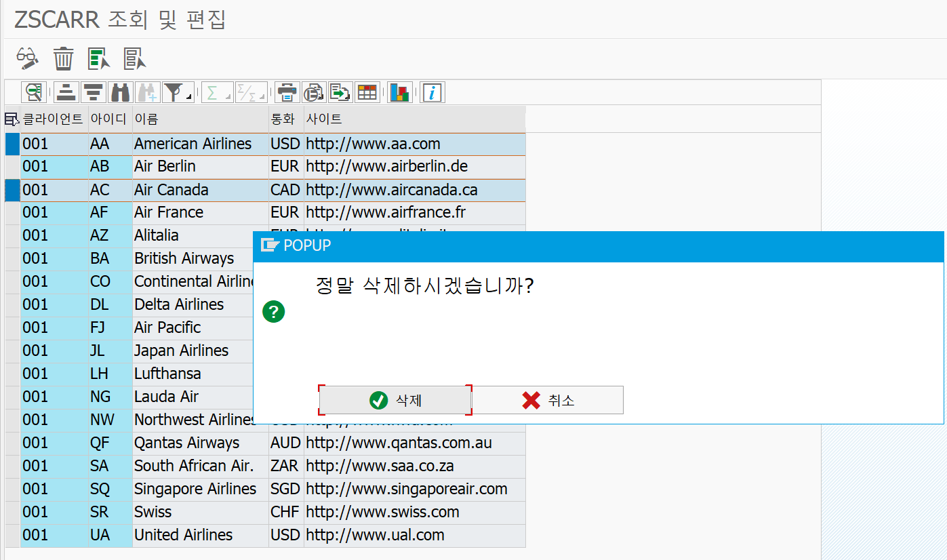Toggle row selector for Qantas Airways

[12, 443]
